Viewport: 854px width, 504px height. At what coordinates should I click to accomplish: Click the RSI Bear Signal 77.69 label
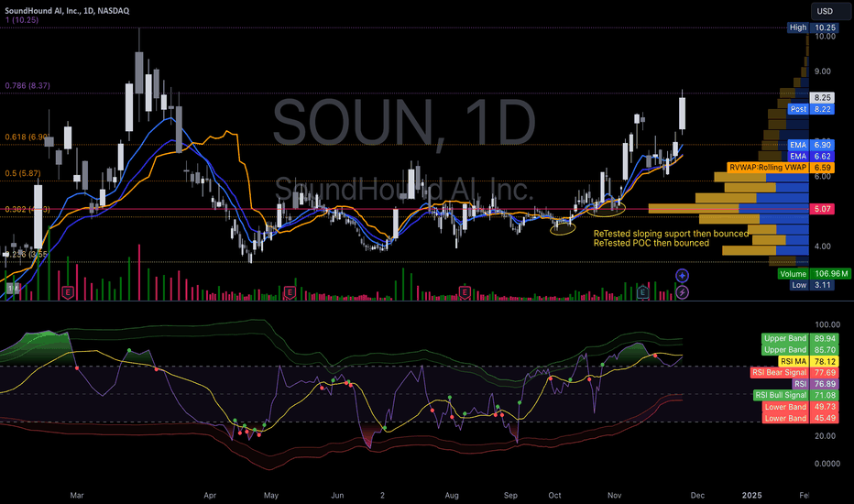794,373
